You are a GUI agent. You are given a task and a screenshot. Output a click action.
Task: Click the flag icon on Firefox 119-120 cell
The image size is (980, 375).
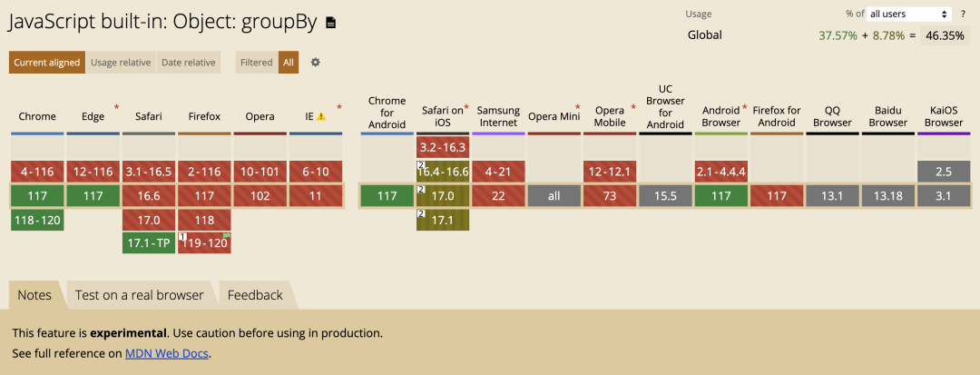coord(227,236)
